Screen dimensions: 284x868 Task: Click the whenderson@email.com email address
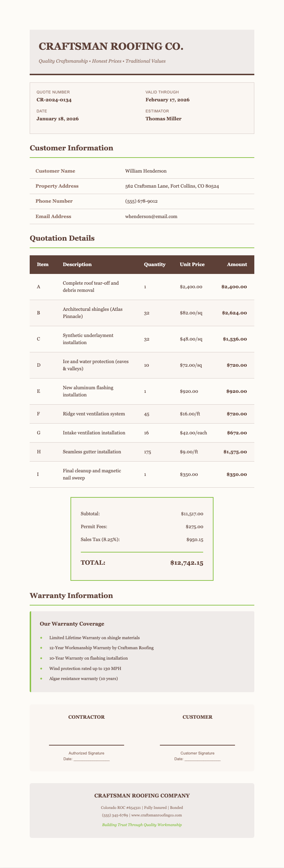click(x=151, y=216)
